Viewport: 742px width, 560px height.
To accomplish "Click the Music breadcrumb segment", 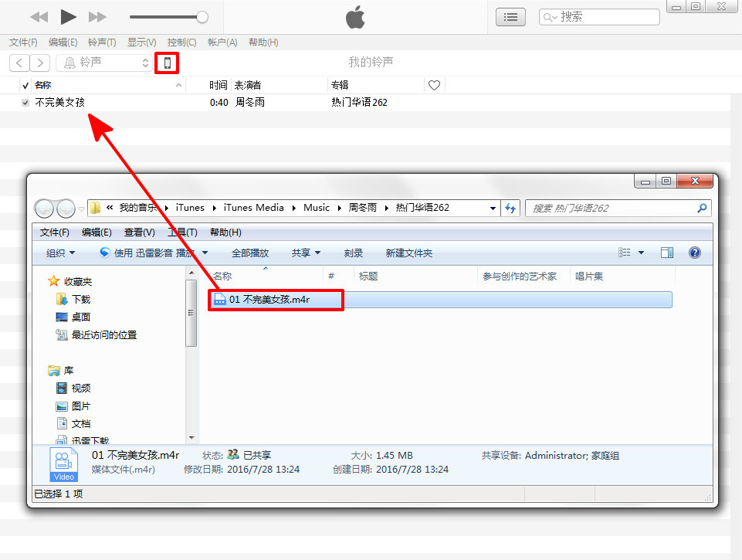I will [x=317, y=208].
